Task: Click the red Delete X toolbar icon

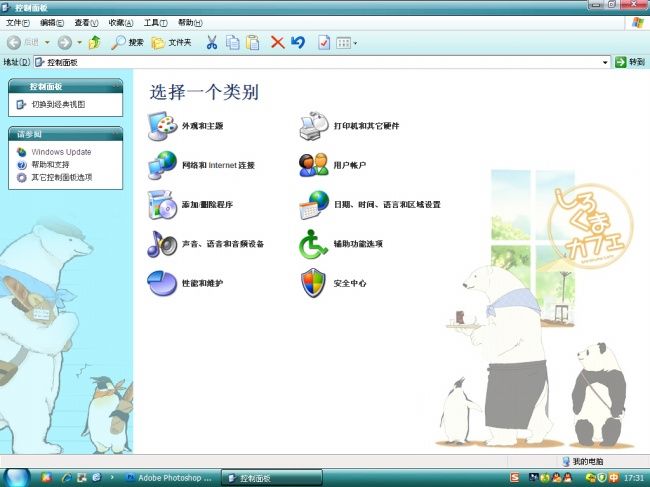Action: 277,42
